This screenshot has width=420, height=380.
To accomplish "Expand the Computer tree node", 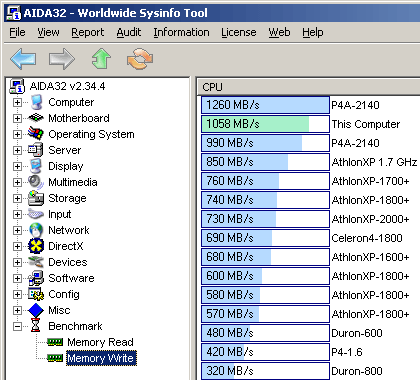I will (17, 102).
